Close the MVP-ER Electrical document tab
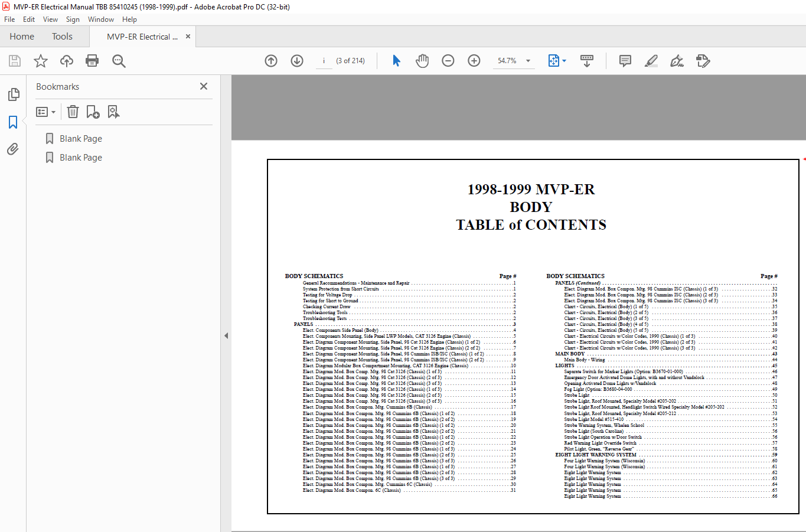The height and width of the screenshot is (532, 806). pos(188,37)
